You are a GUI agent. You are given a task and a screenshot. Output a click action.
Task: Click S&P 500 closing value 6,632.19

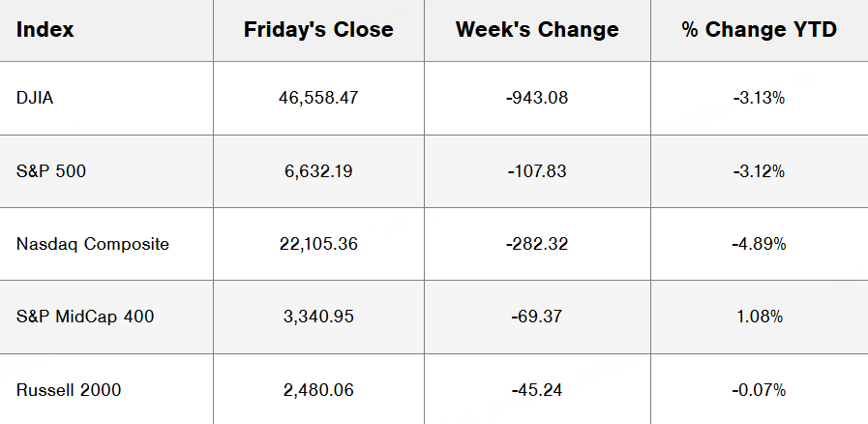318,171
